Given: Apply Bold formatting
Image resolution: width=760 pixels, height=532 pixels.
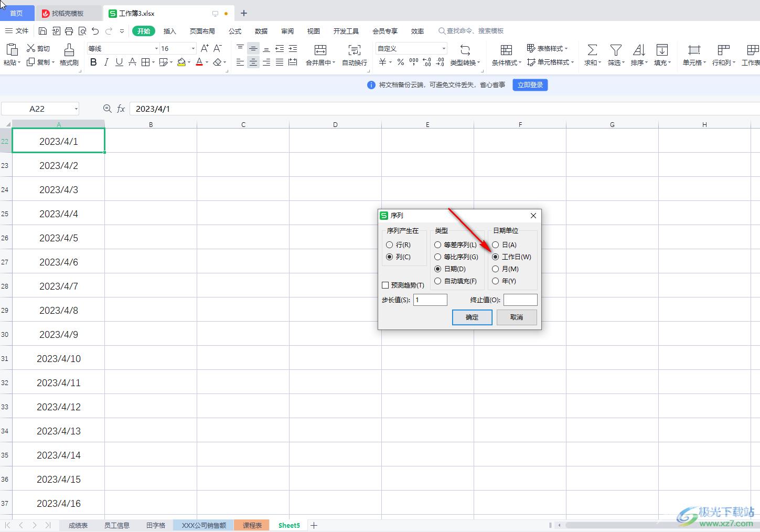Looking at the screenshot, I should pos(93,62).
